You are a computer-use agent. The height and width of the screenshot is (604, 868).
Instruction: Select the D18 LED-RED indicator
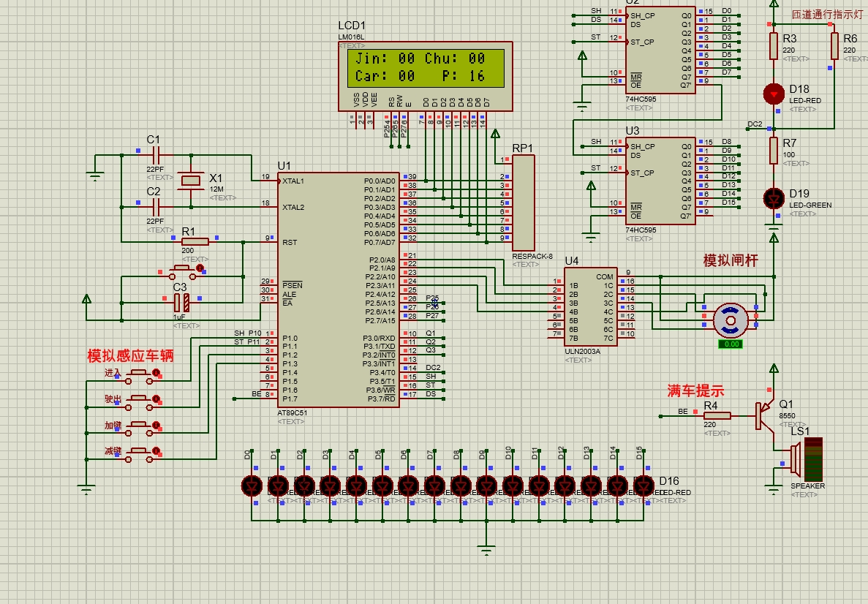[x=774, y=94]
